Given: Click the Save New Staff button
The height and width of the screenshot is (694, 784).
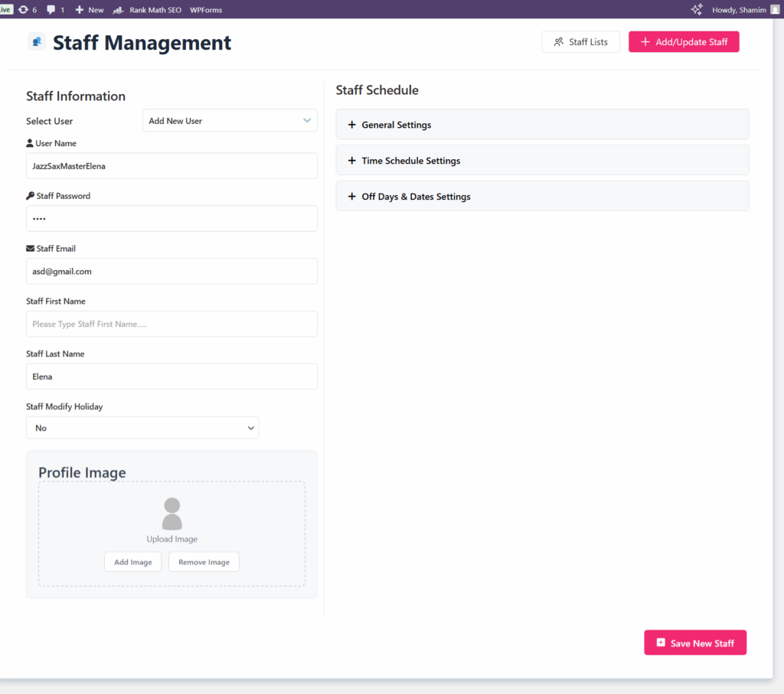Looking at the screenshot, I should click(695, 642).
